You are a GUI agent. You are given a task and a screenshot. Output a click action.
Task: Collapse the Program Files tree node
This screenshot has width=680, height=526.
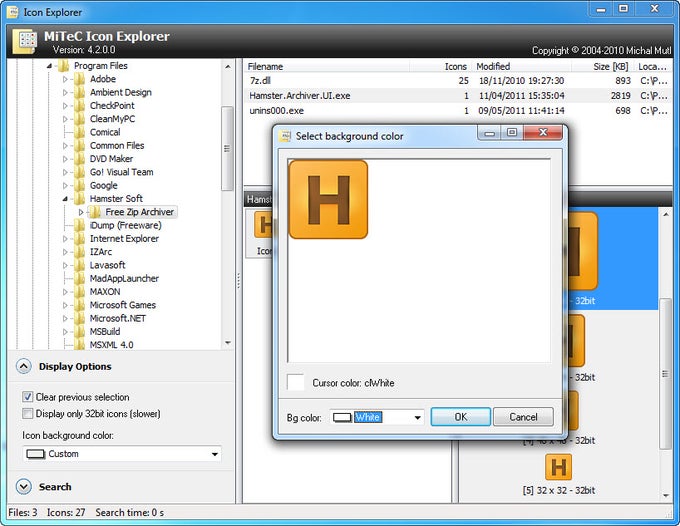49,66
